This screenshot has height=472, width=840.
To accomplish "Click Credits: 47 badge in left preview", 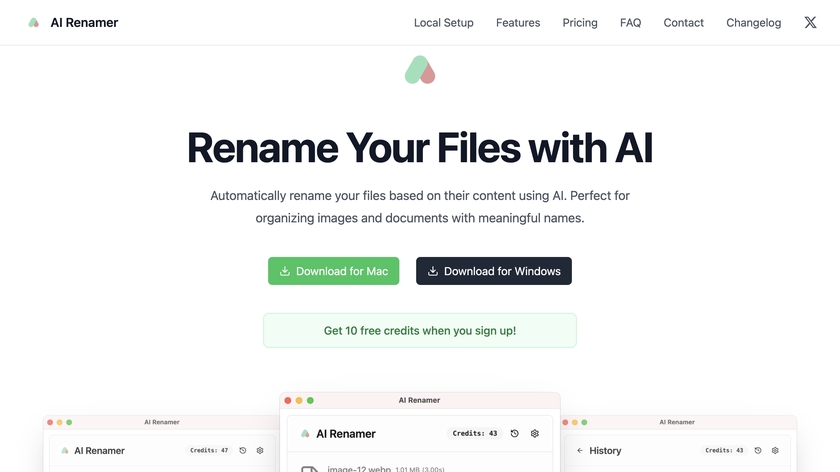I will point(209,451).
